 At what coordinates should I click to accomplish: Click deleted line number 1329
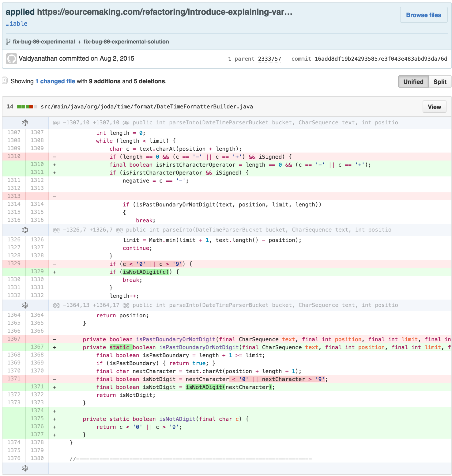(14, 263)
